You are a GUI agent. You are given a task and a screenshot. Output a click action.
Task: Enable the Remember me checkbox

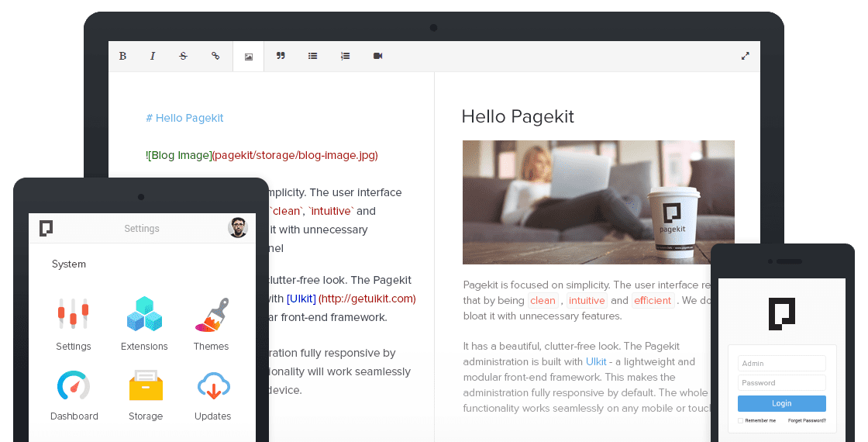coord(741,420)
